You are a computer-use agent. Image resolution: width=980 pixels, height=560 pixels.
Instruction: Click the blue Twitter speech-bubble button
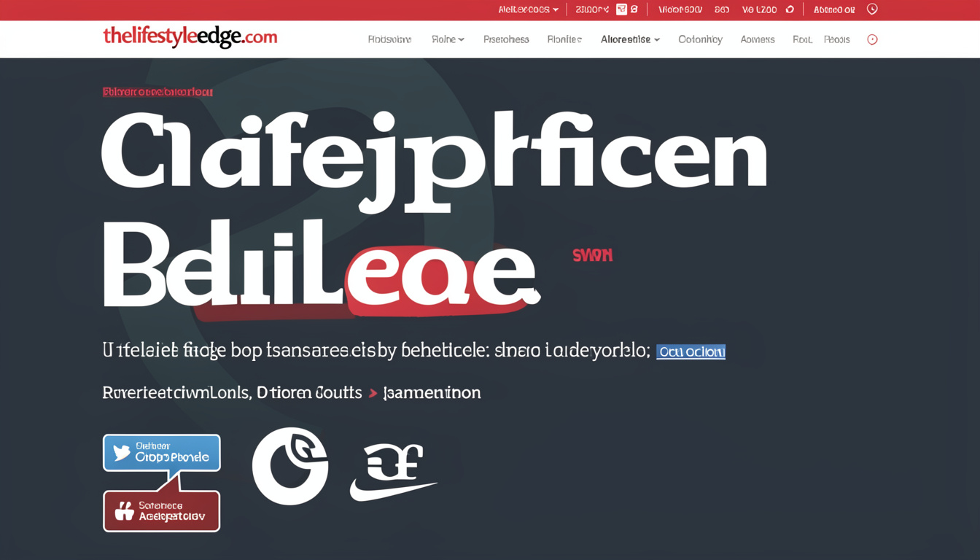[x=162, y=453]
